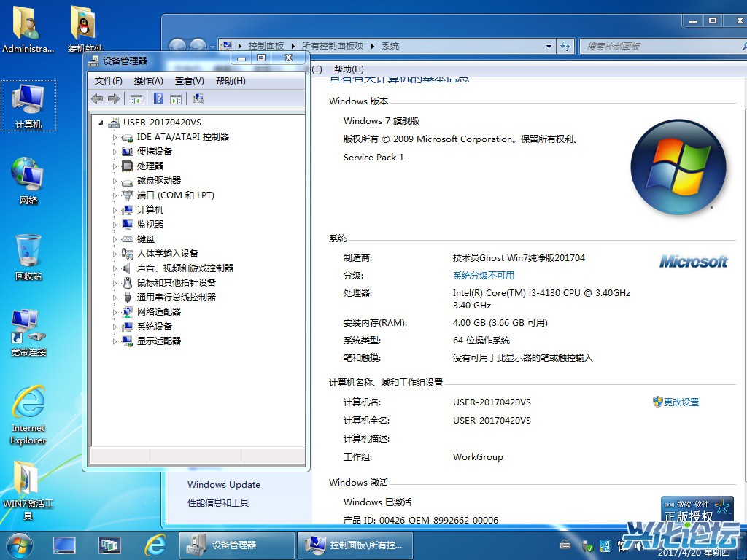The width and height of the screenshot is (747, 560).
Task: Expand the 系统设备 node
Action: coord(115,327)
